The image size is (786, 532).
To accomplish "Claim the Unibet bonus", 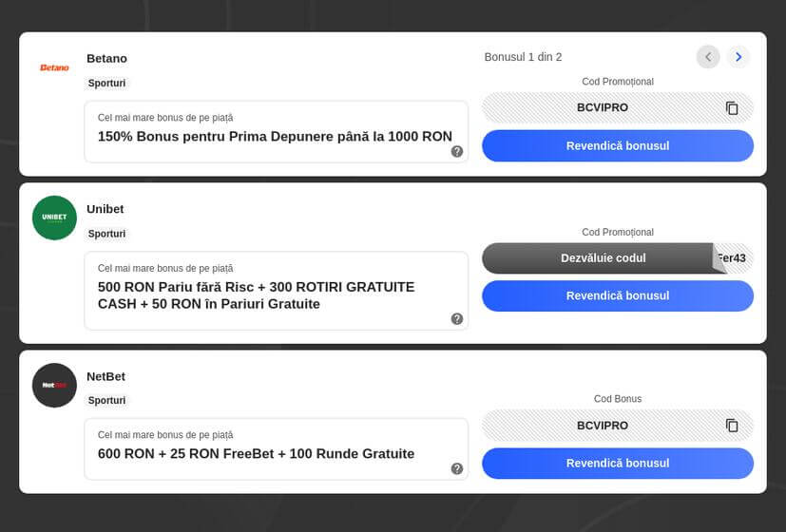I will click(618, 295).
